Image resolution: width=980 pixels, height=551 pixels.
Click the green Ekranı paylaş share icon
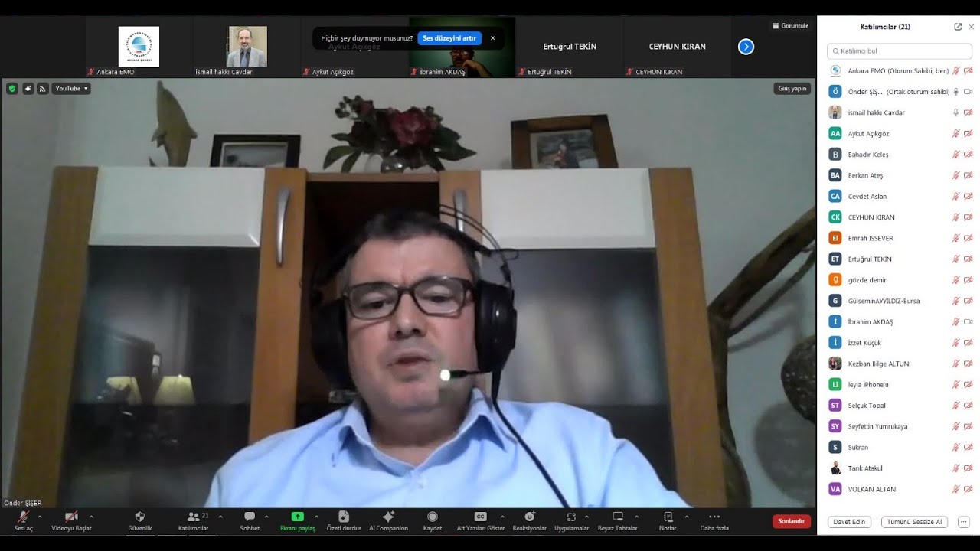(298, 517)
